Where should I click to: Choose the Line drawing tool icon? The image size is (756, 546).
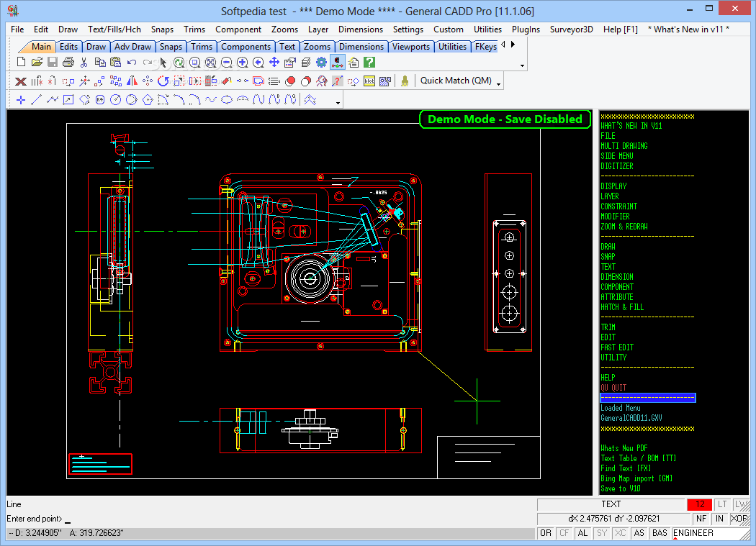[x=37, y=100]
